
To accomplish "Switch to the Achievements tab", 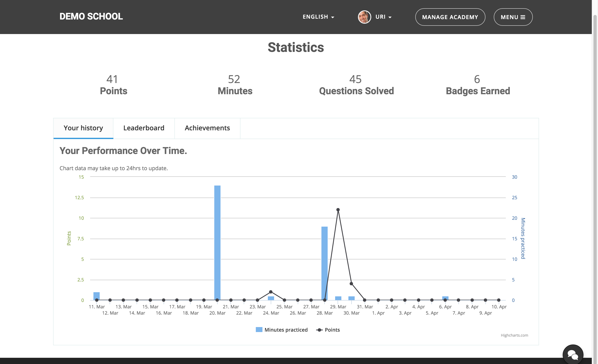I will (x=207, y=128).
